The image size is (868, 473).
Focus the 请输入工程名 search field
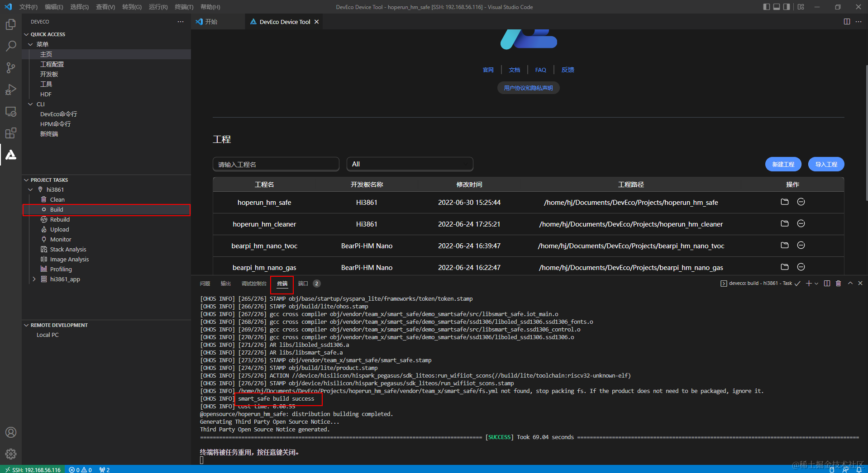[x=276, y=164]
